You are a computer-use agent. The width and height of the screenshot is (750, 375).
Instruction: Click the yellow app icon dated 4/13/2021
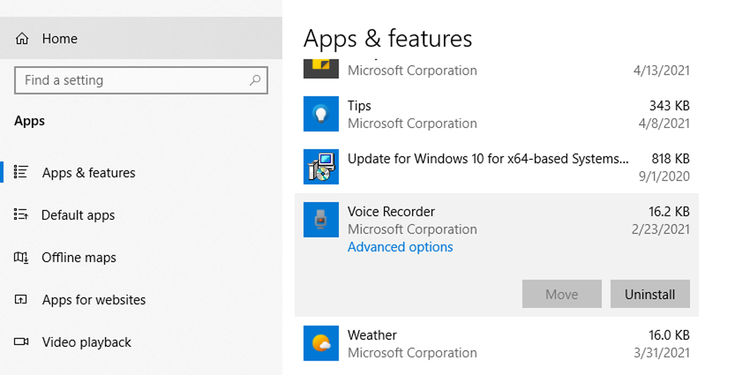321,68
